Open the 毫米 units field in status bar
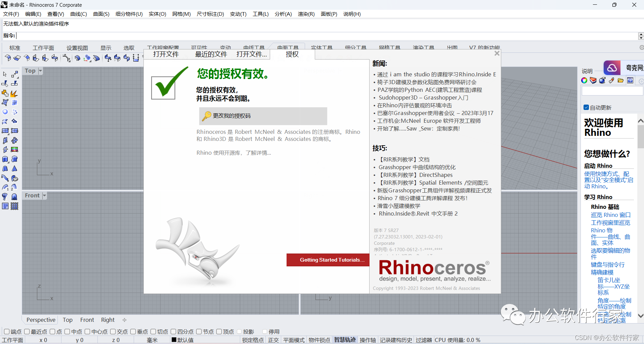The height and width of the screenshot is (344, 644). (152, 340)
